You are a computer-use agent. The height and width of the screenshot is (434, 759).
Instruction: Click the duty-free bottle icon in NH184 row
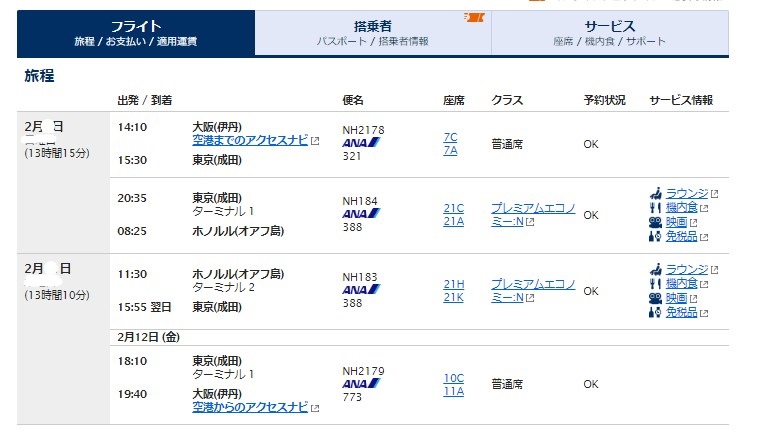[655, 236]
